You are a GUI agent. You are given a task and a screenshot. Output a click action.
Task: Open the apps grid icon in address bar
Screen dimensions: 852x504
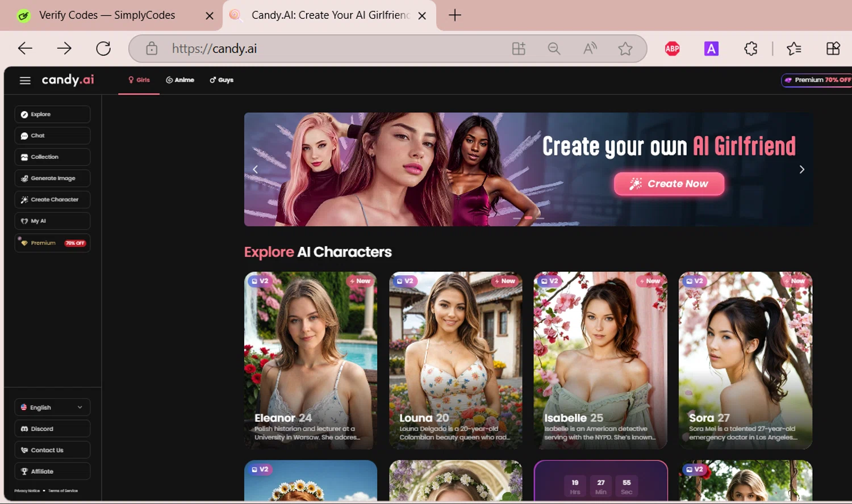(x=519, y=49)
